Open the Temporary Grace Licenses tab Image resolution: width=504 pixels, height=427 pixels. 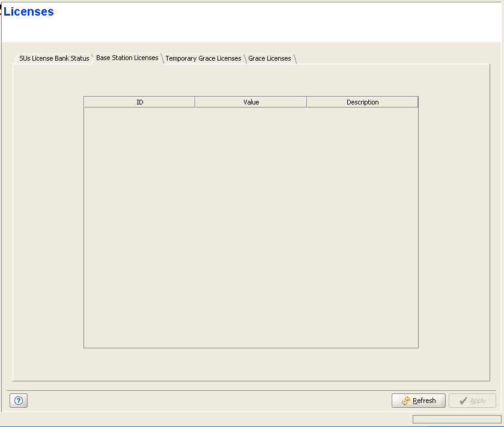[x=203, y=58]
